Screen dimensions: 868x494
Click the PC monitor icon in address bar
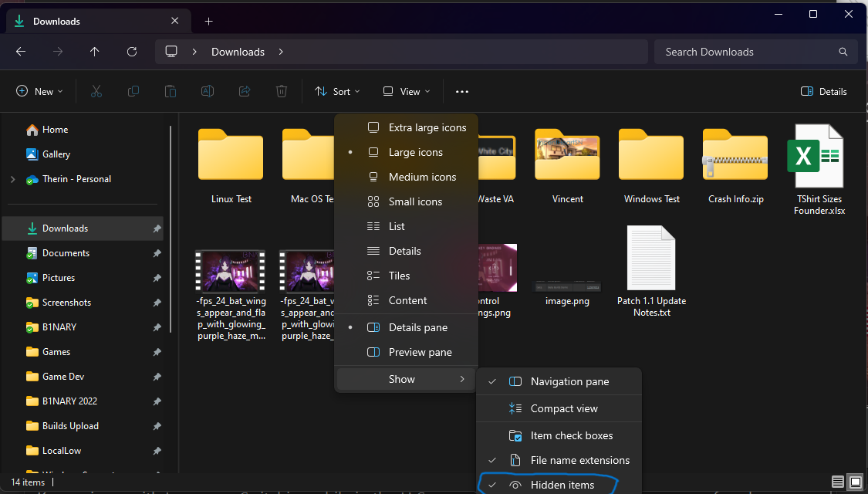point(171,52)
